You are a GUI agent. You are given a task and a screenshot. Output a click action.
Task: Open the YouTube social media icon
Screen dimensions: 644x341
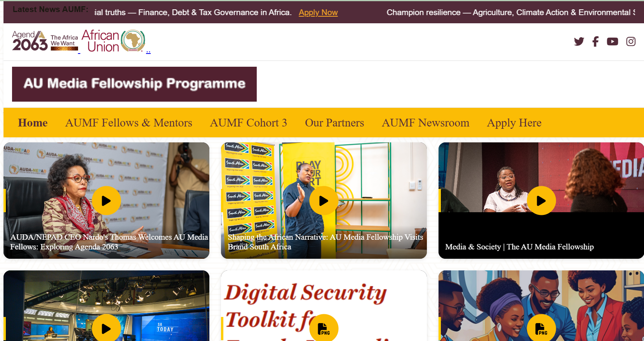(613, 42)
